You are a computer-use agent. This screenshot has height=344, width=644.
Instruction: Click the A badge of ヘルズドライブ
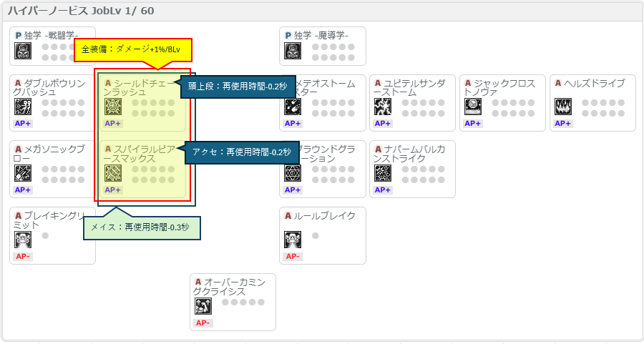pyautogui.click(x=557, y=84)
